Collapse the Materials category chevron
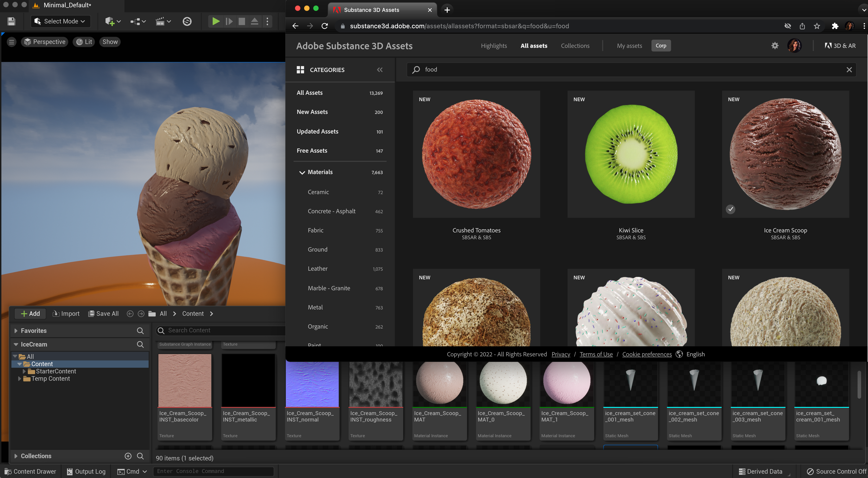Viewport: 868px width, 478px height. [x=302, y=172]
